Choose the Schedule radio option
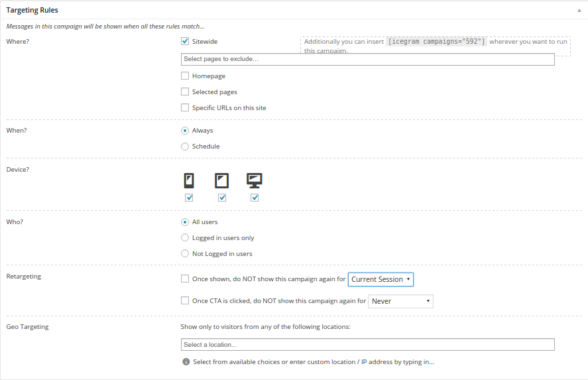Screen dimensions: 588x380 tap(185, 147)
